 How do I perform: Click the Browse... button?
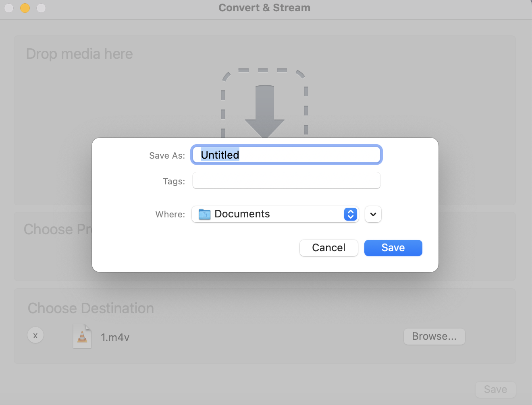(434, 337)
